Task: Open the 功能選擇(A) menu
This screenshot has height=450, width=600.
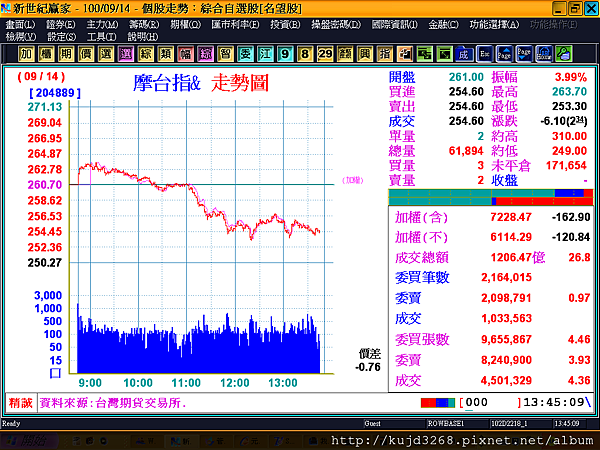Action: pos(494,24)
